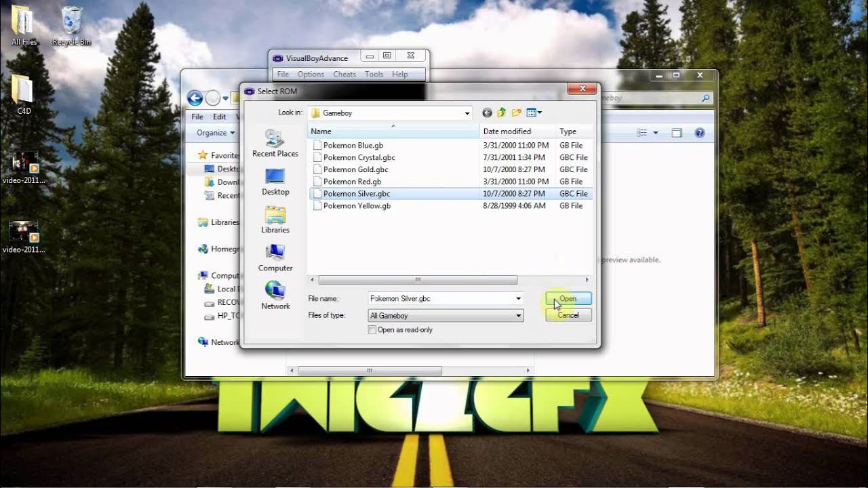Sort files by Date modified column
The height and width of the screenshot is (488, 868).
tap(517, 131)
